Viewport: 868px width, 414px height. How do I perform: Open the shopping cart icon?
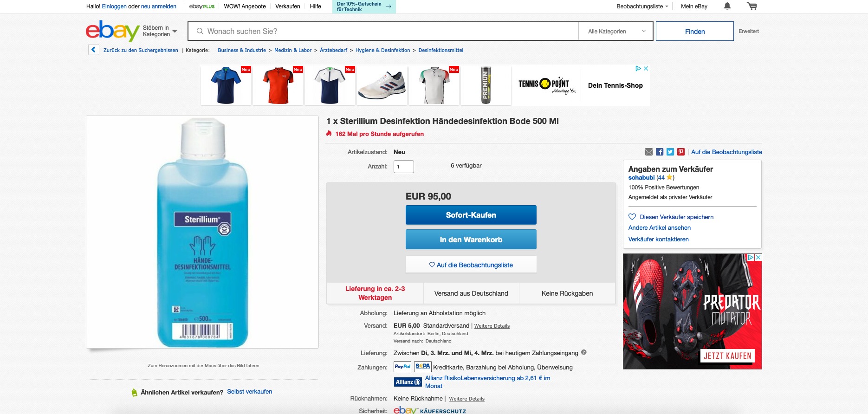coord(752,6)
